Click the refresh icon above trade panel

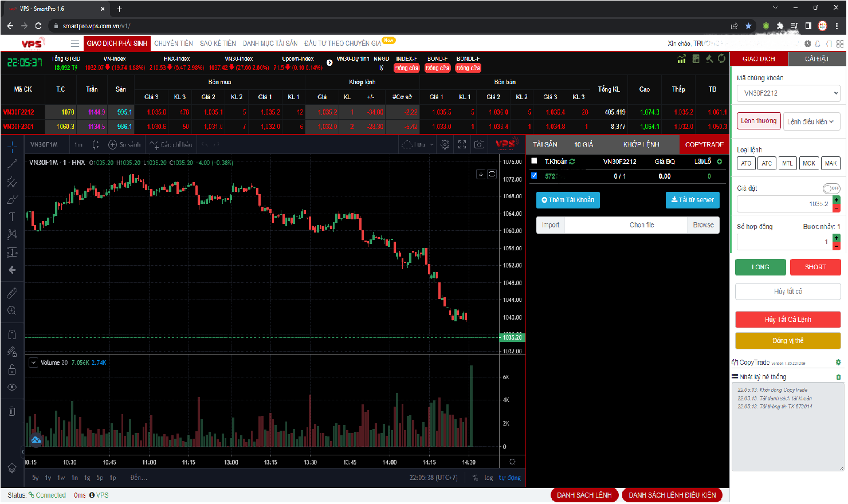coord(721,59)
